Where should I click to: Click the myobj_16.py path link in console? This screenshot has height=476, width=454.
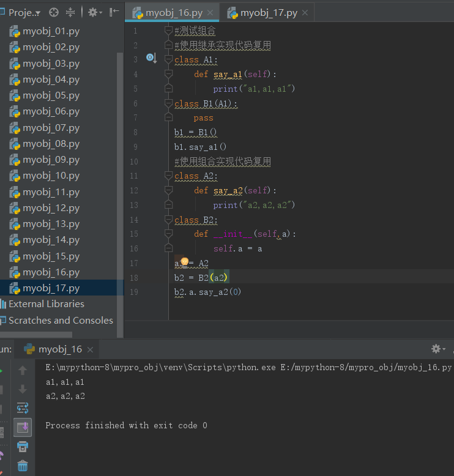(366, 368)
